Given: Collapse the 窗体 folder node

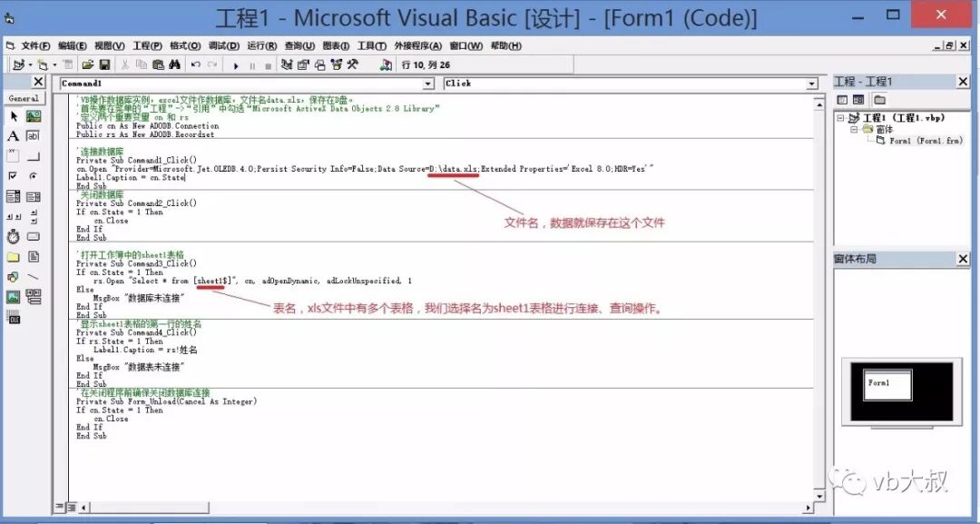Looking at the screenshot, I should 854,130.
